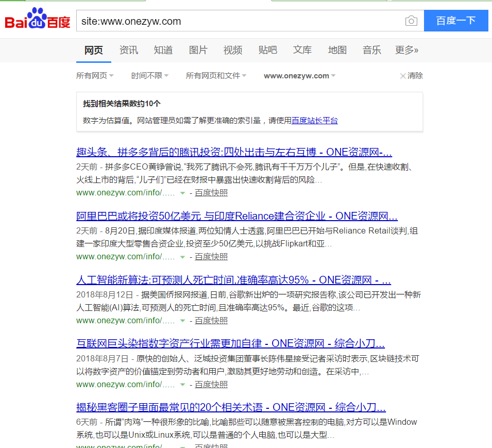Open 百度快照 for 人工智能新算法 result
Screen dimensions: 492x448
[211, 321]
